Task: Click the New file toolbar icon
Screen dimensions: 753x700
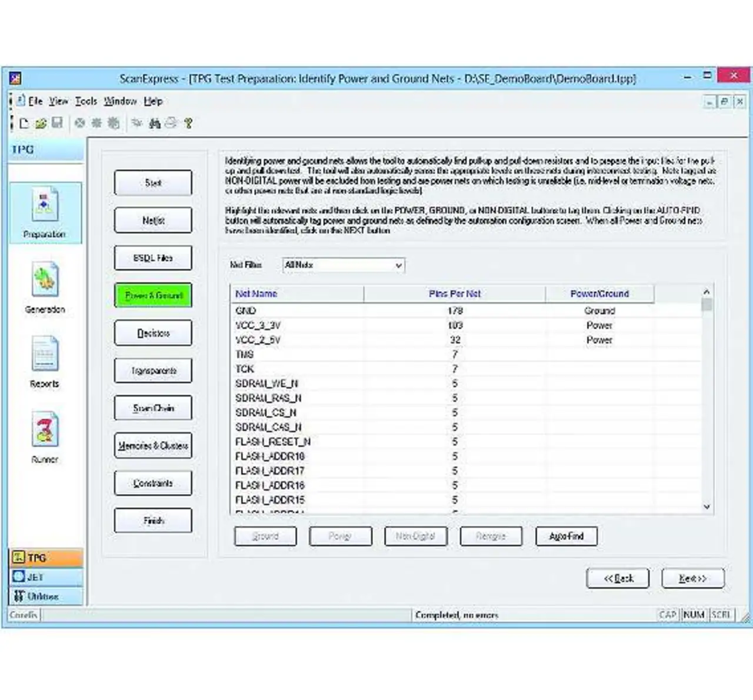Action: click(x=24, y=123)
